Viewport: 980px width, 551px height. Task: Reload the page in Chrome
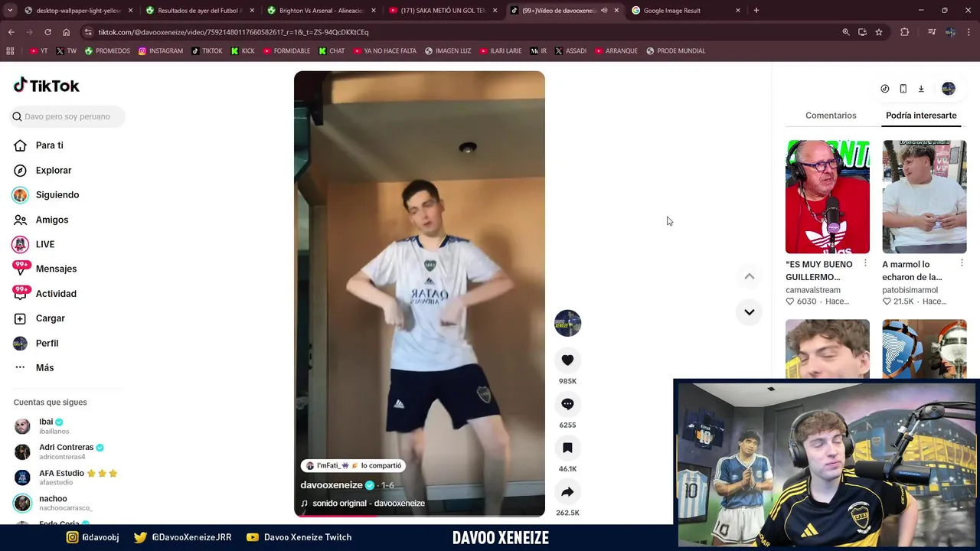pos(47,32)
